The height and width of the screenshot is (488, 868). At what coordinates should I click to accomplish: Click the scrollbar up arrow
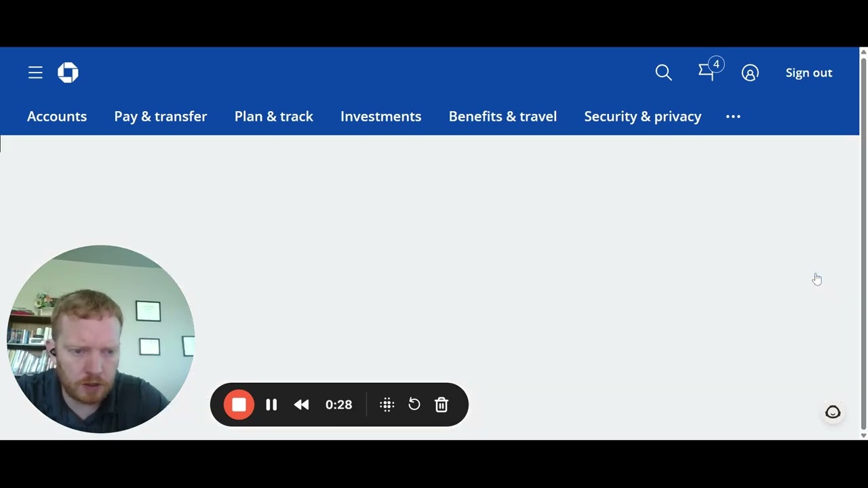pyautogui.click(x=863, y=52)
